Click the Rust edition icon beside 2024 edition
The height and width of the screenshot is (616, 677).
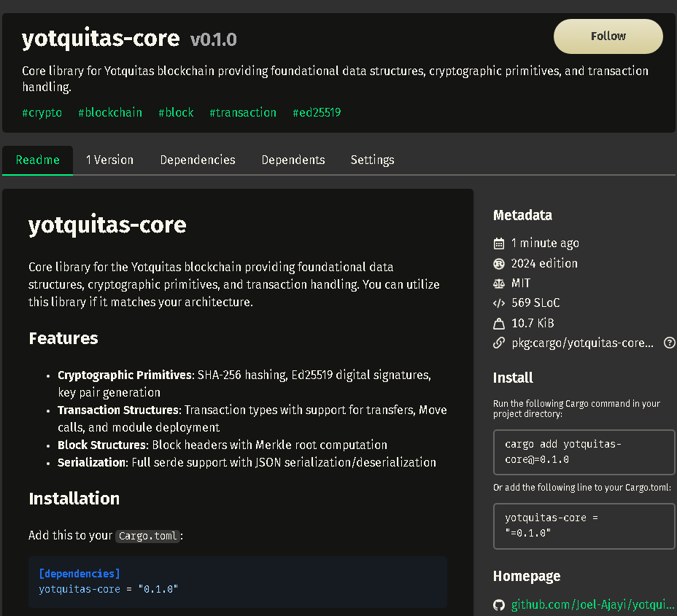[x=499, y=264]
